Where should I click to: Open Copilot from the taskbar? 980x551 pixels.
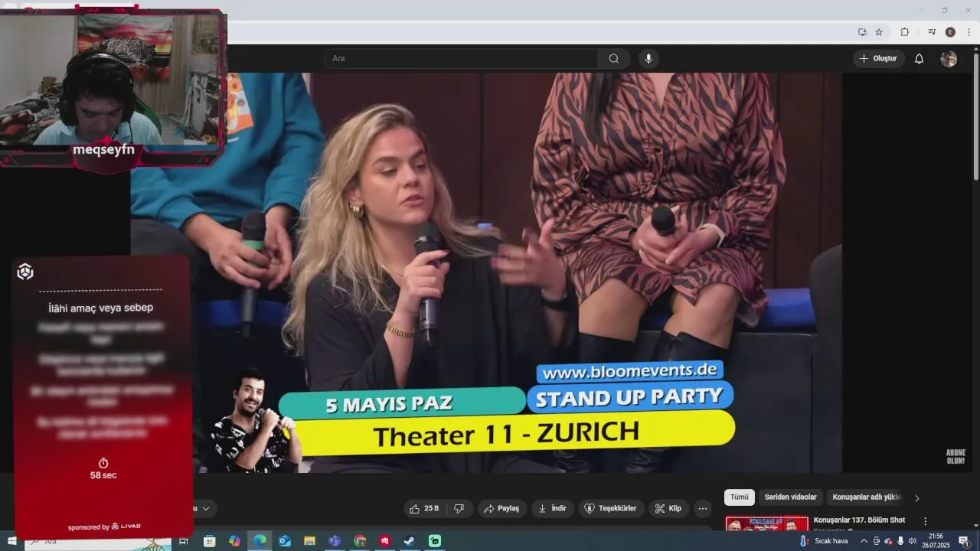(234, 541)
